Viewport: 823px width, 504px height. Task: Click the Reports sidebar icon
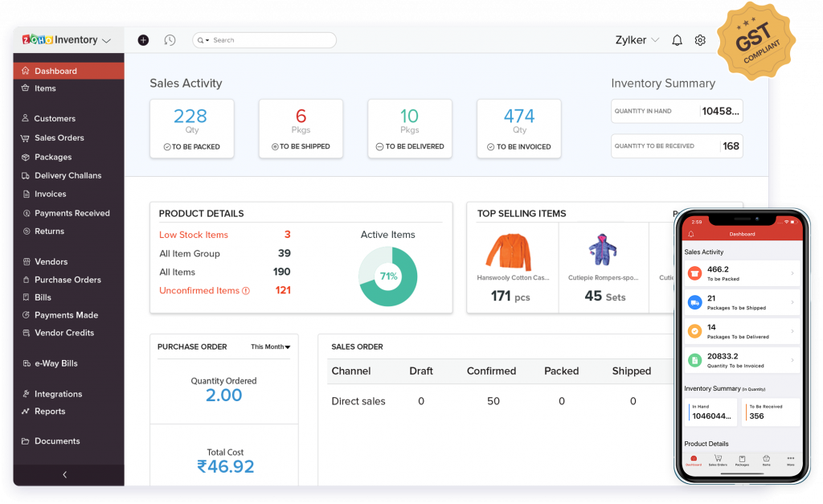coord(27,412)
